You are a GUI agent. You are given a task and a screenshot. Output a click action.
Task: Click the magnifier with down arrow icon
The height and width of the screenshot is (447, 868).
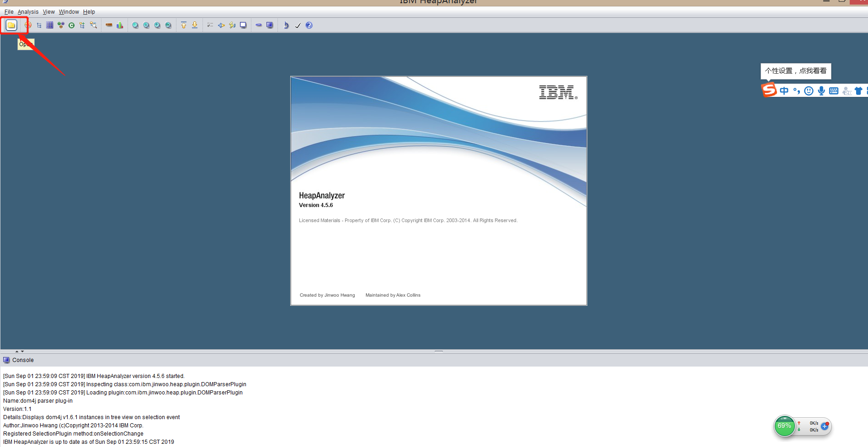pos(146,25)
